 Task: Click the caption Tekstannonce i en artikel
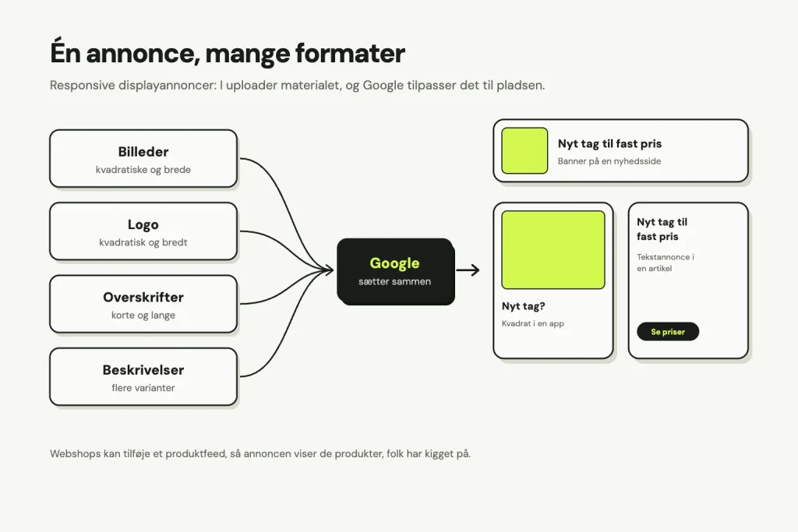coord(666,262)
